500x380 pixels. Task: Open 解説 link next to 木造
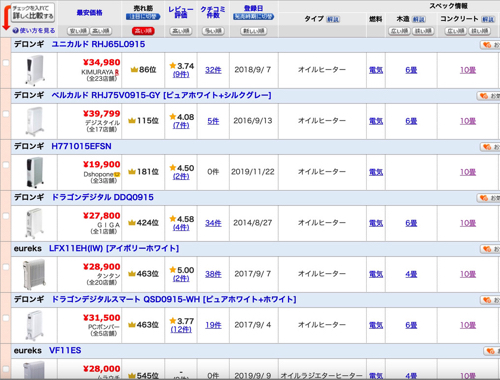pos(419,19)
